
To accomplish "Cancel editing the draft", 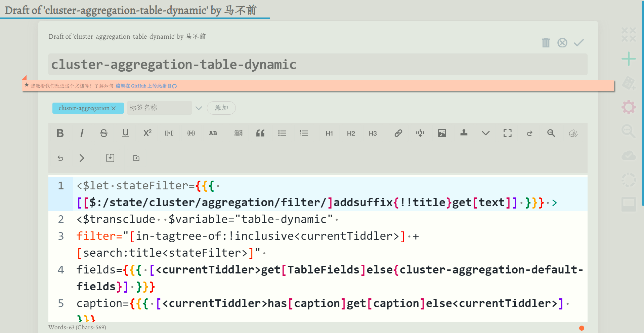I will pyautogui.click(x=562, y=43).
